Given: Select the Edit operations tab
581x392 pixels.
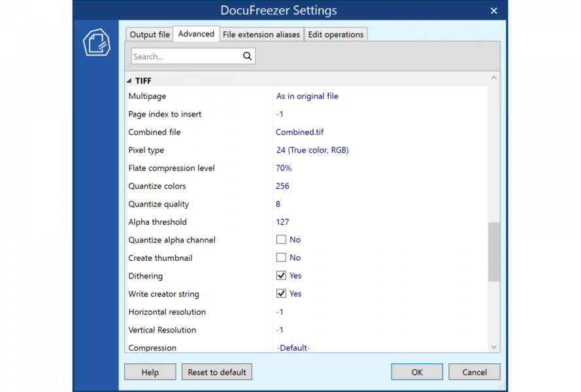Looking at the screenshot, I should [x=335, y=34].
